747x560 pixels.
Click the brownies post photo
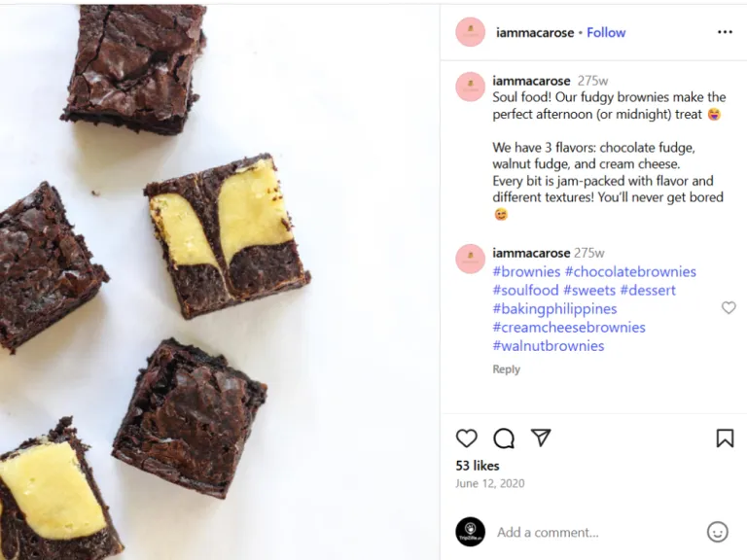(x=219, y=280)
